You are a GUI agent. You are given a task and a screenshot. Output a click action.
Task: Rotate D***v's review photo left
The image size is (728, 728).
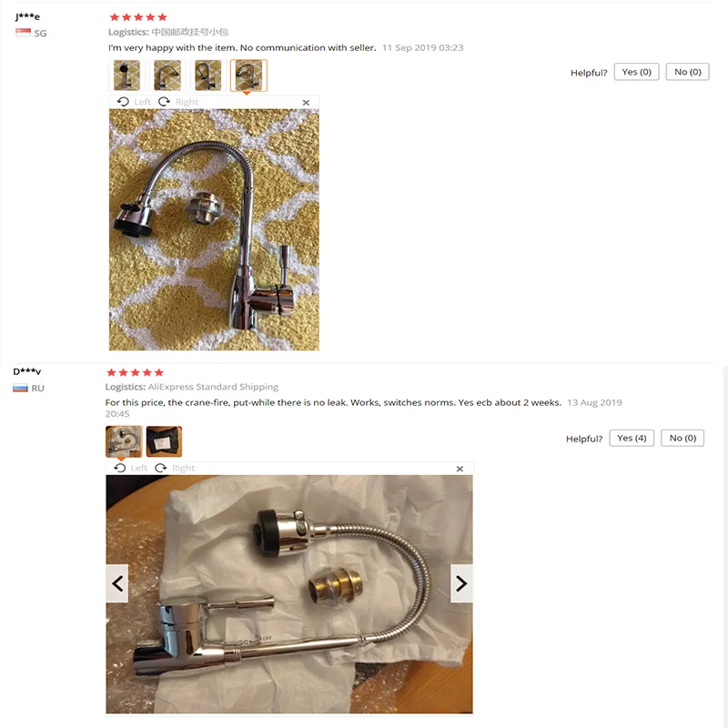[131, 468]
